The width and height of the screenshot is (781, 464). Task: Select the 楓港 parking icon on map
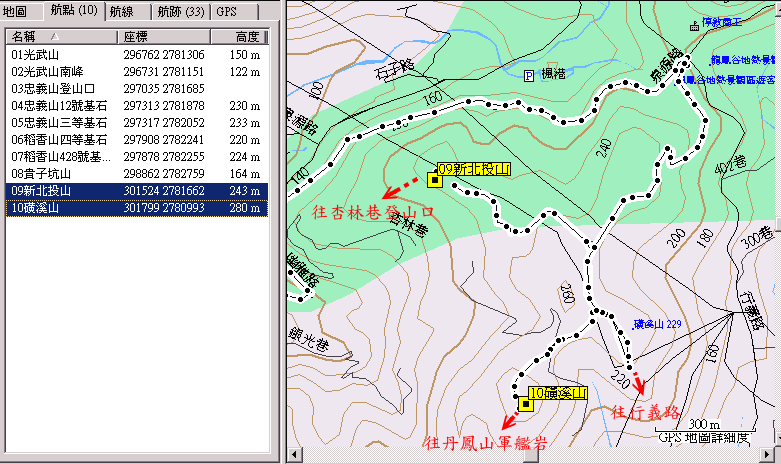coord(529,74)
